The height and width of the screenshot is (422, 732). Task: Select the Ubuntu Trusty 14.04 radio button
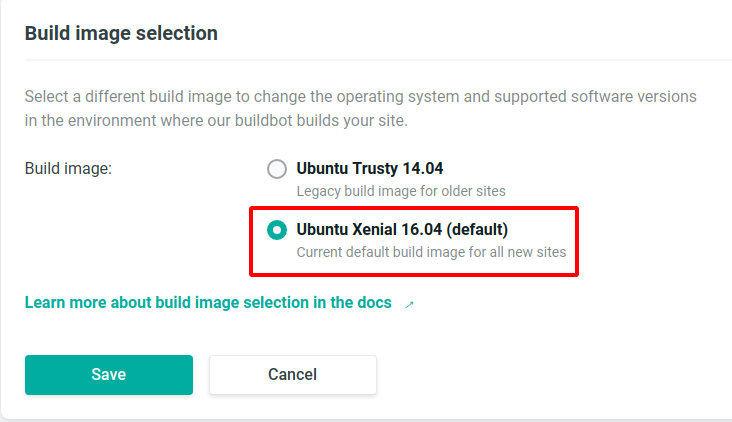(x=277, y=169)
